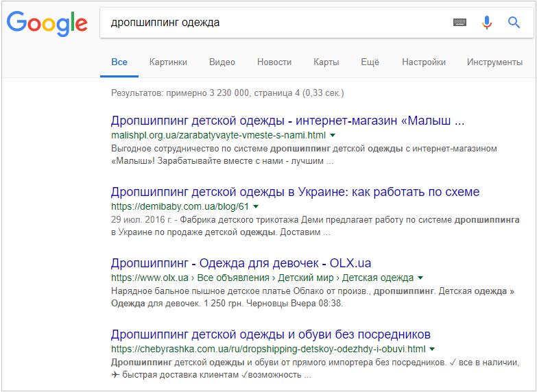Switch to the Картинки tab

click(x=168, y=62)
